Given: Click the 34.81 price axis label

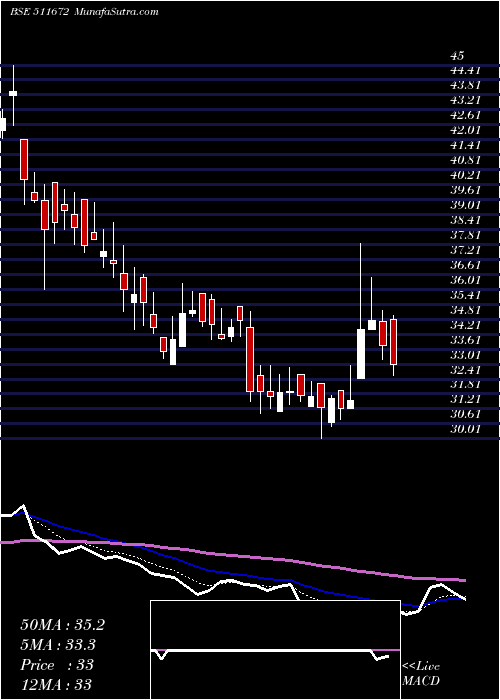Looking at the screenshot, I should click(x=465, y=309).
